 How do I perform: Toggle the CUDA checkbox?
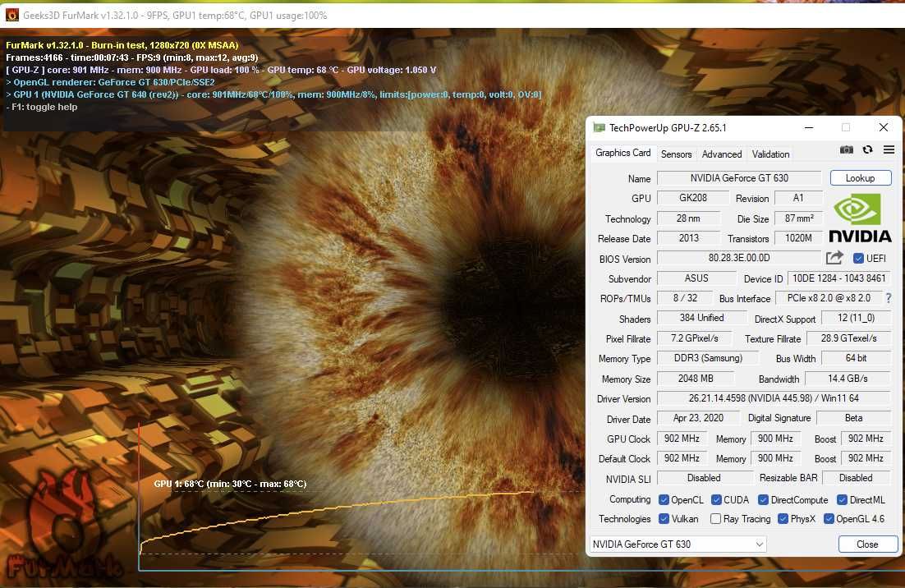[716, 499]
